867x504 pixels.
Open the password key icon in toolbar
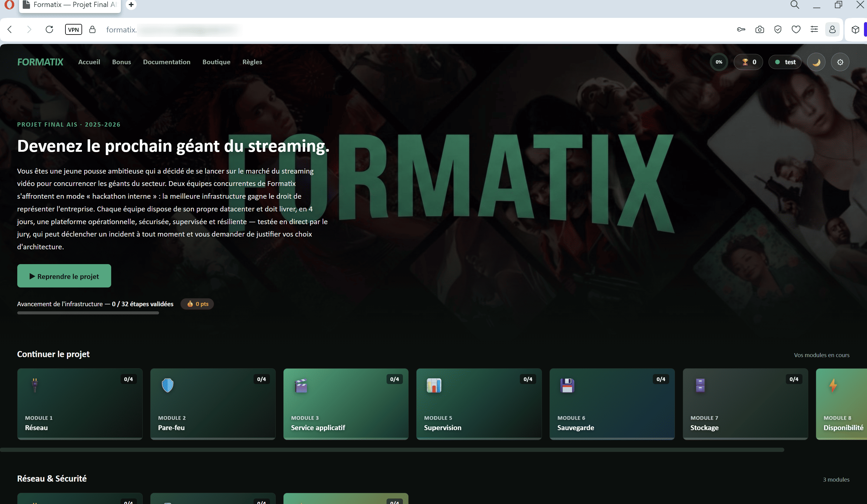tap(741, 30)
